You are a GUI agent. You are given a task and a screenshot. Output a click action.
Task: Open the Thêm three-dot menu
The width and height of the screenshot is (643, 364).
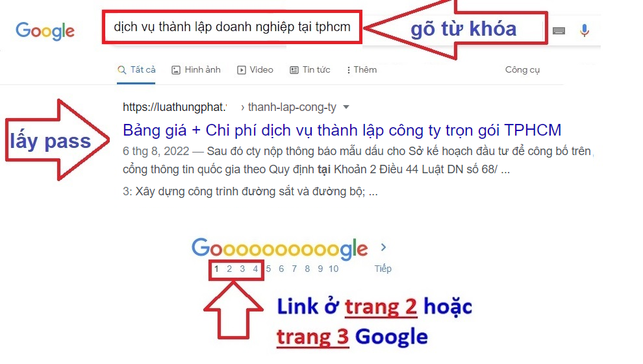click(349, 70)
